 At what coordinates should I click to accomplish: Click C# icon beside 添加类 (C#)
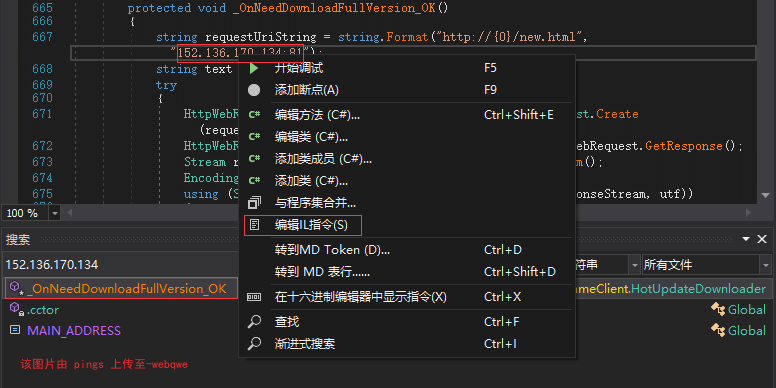click(254, 181)
